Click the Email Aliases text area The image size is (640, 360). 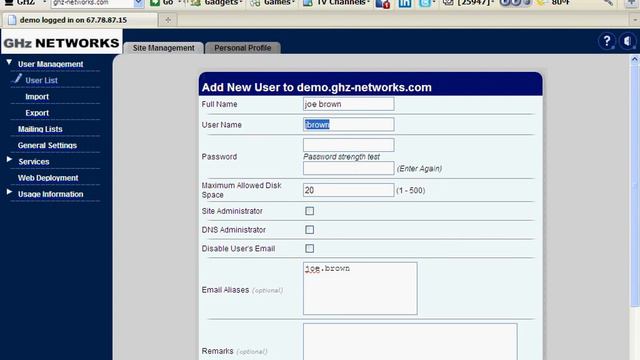(360, 288)
